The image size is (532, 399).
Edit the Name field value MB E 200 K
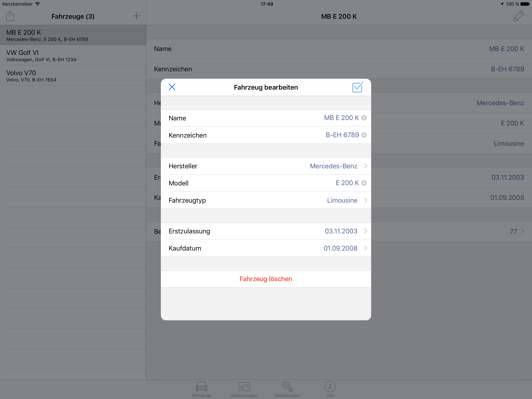tap(341, 118)
